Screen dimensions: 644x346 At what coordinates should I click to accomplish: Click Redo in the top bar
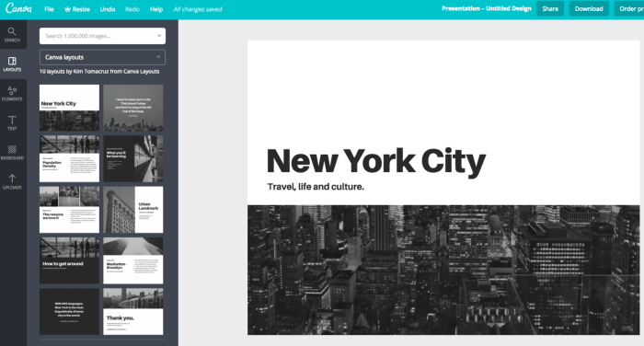point(132,9)
